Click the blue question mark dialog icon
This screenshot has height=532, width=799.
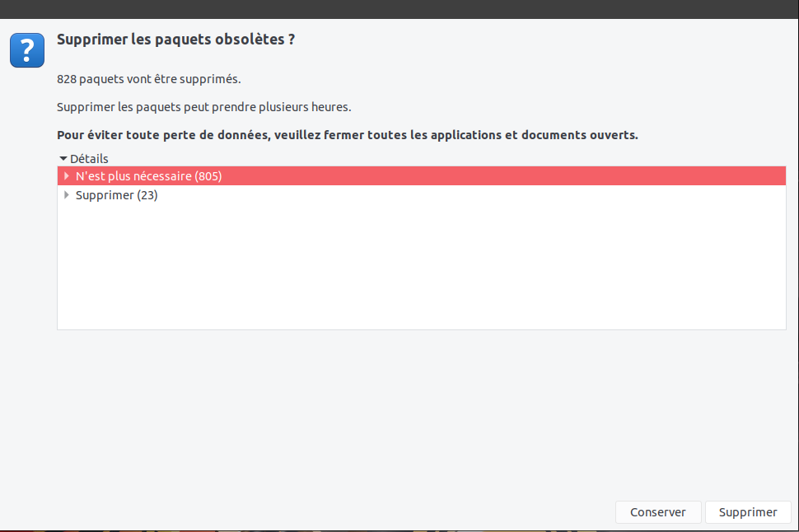click(x=27, y=50)
